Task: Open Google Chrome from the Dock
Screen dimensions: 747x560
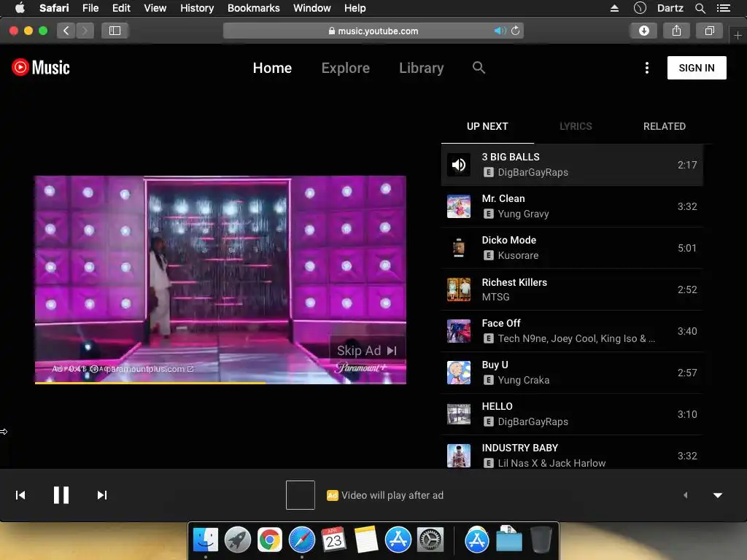Action: coord(270,540)
